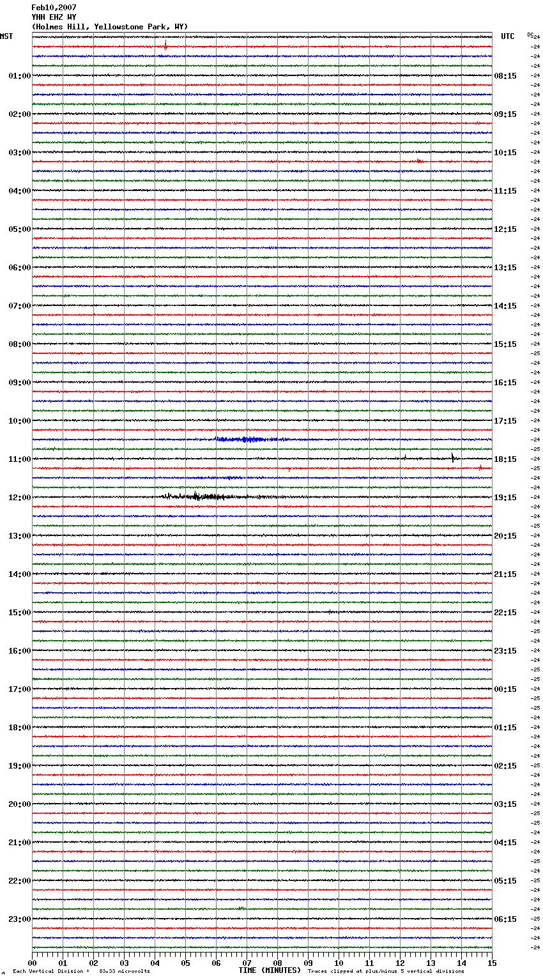Click the 08:15 UTC time label

(505, 76)
